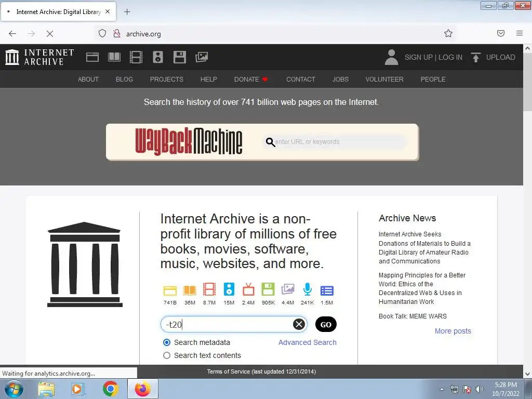The width and height of the screenshot is (532, 399).
Task: Open the Images icon in top navigation bar
Action: pyautogui.click(x=202, y=57)
